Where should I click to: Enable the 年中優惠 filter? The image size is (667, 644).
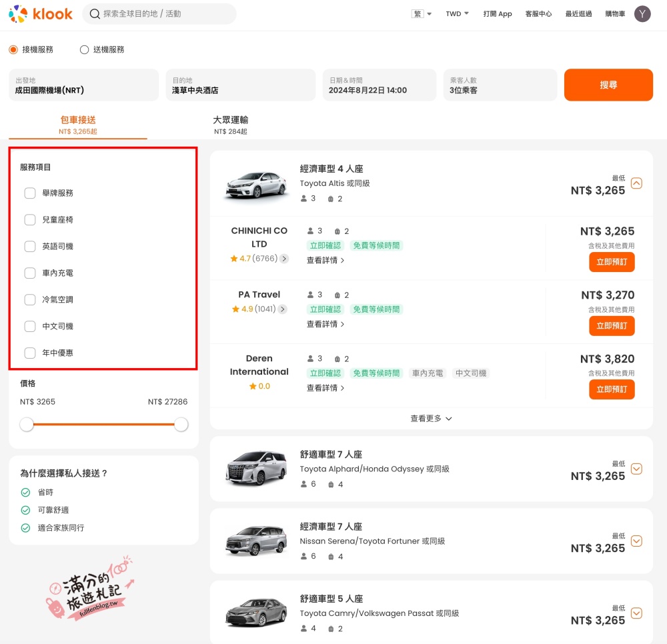[30, 353]
